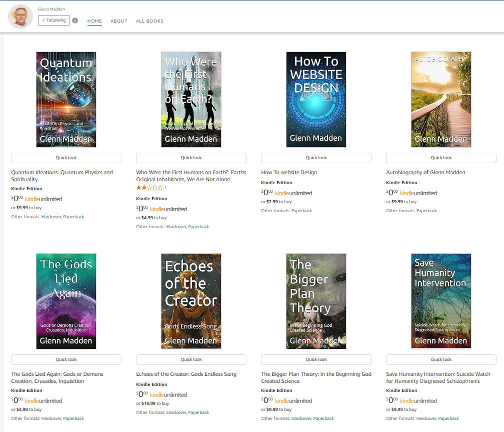Quick look The Bigger Plan Theory

point(315,359)
